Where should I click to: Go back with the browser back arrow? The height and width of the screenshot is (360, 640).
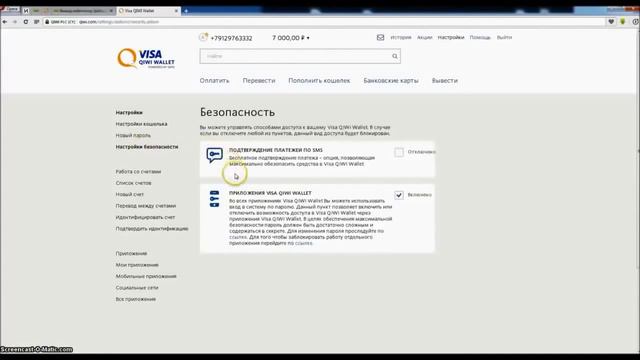tap(5, 22)
